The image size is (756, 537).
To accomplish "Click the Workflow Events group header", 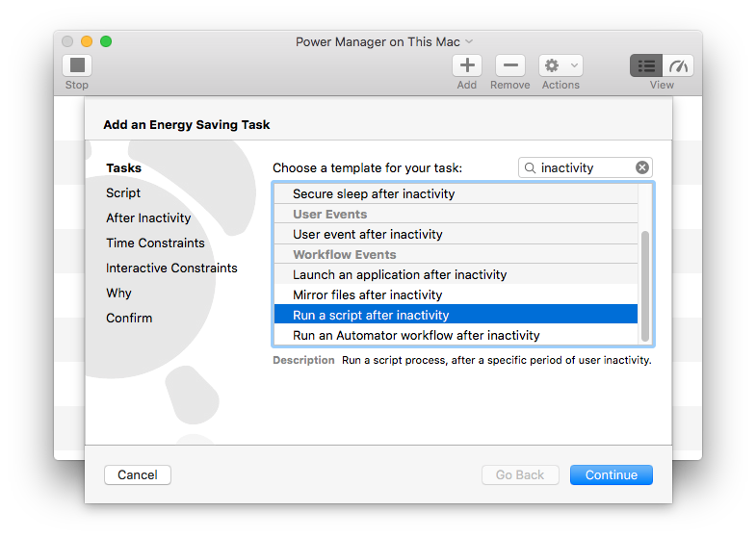I will pos(456,254).
